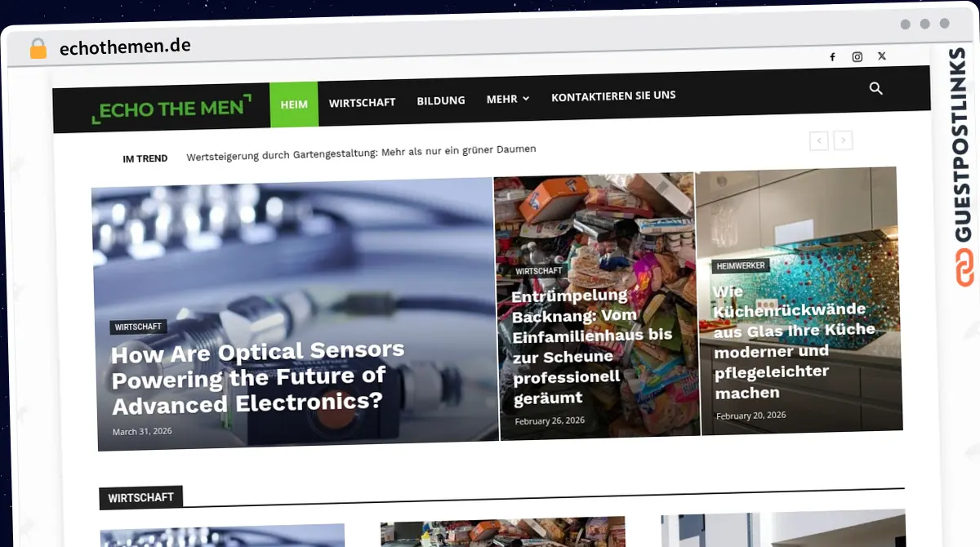Viewport: 980px width, 547px height.
Task: Select the HEIM menu item
Action: pos(294,105)
